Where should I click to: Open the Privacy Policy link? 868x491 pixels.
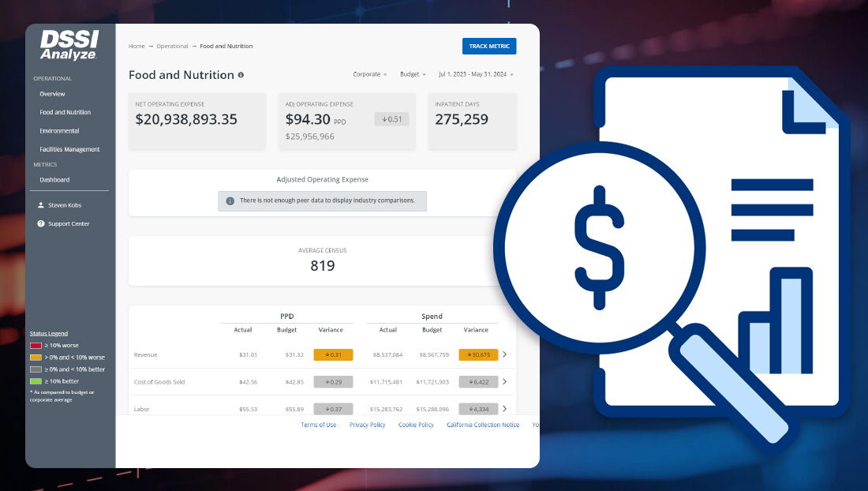(367, 425)
